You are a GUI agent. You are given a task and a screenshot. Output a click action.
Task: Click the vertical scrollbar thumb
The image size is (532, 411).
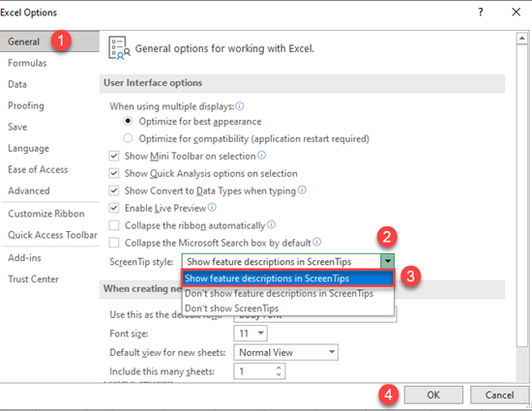(521, 195)
